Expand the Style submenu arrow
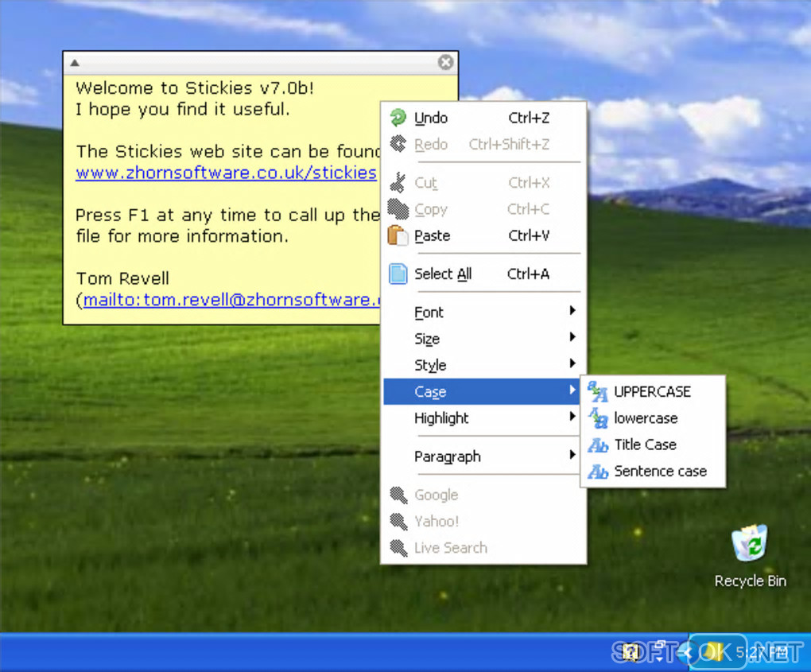This screenshot has width=811, height=672. [572, 363]
